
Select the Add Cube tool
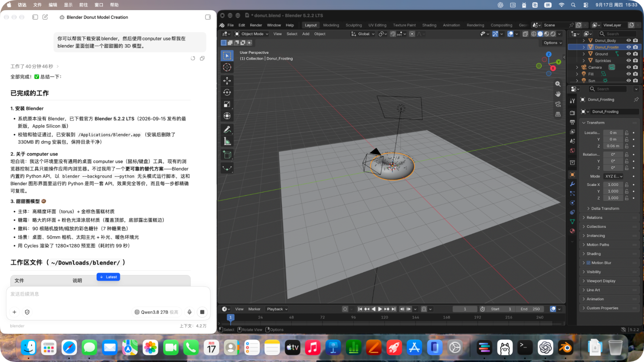(x=227, y=155)
